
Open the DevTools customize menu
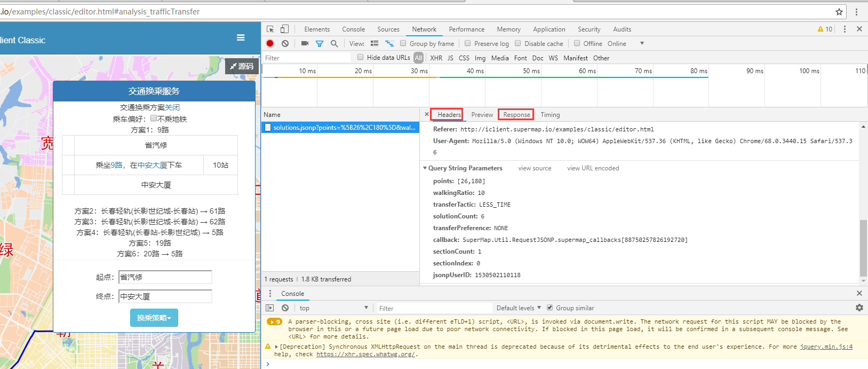[x=845, y=29]
